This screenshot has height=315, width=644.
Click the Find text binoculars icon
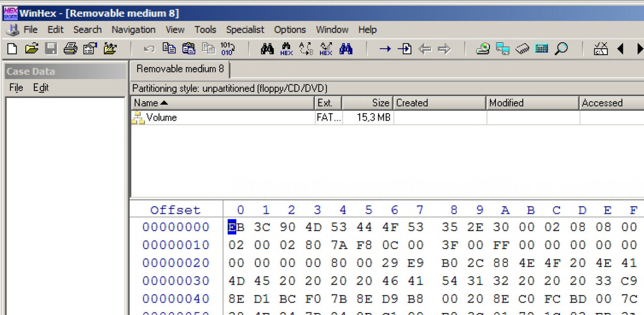(x=267, y=49)
